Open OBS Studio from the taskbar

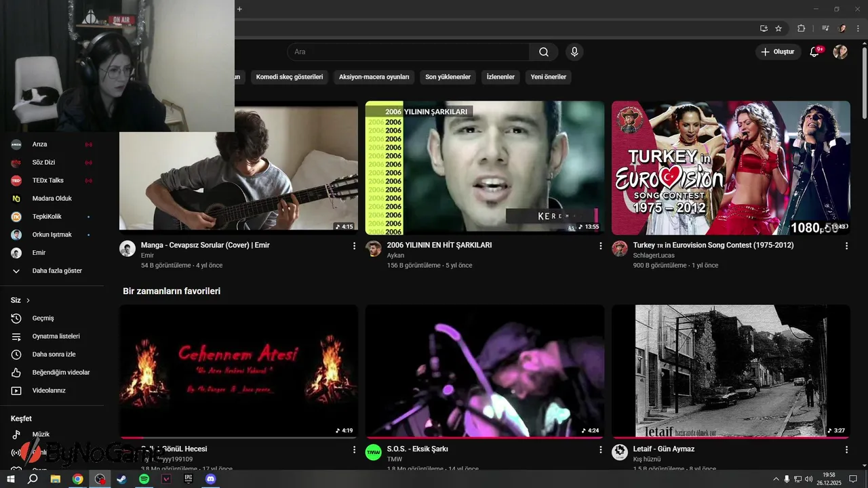(x=100, y=479)
